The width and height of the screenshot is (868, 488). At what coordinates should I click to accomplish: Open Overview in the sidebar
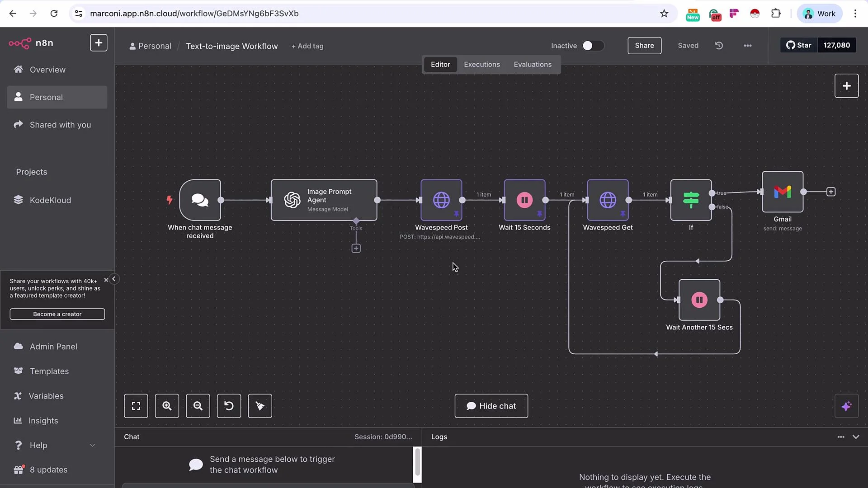click(x=57, y=70)
